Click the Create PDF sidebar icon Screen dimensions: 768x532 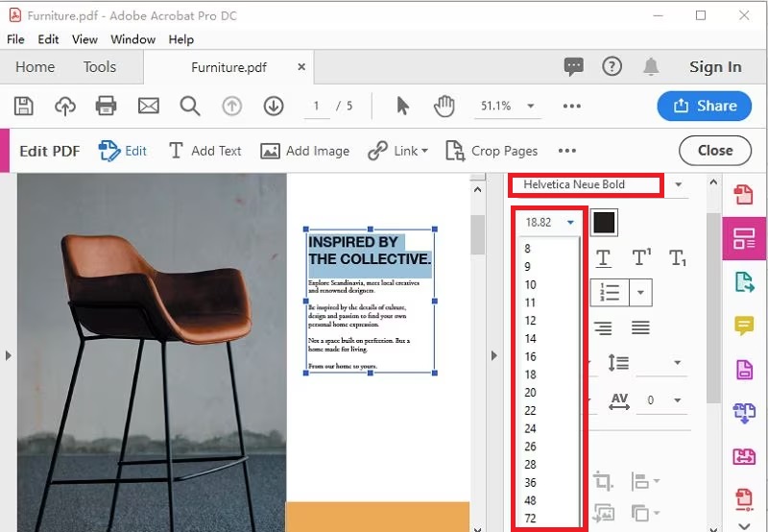pos(743,195)
